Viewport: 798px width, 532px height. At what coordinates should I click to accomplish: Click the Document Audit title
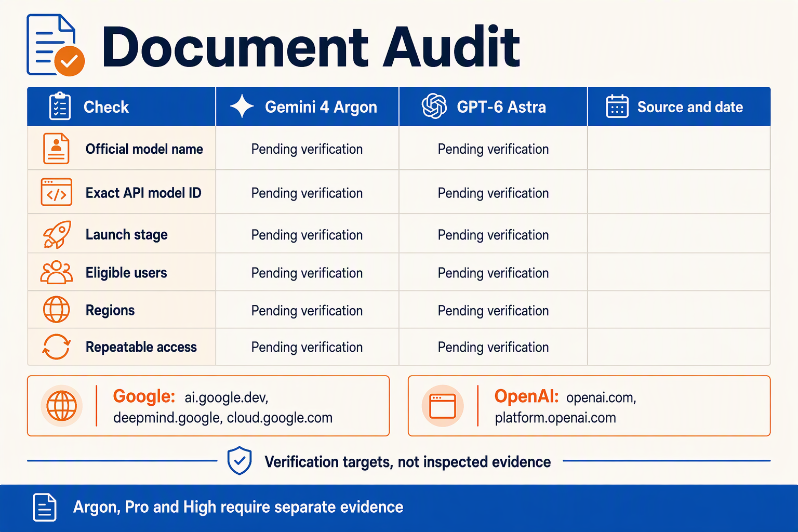(x=311, y=47)
